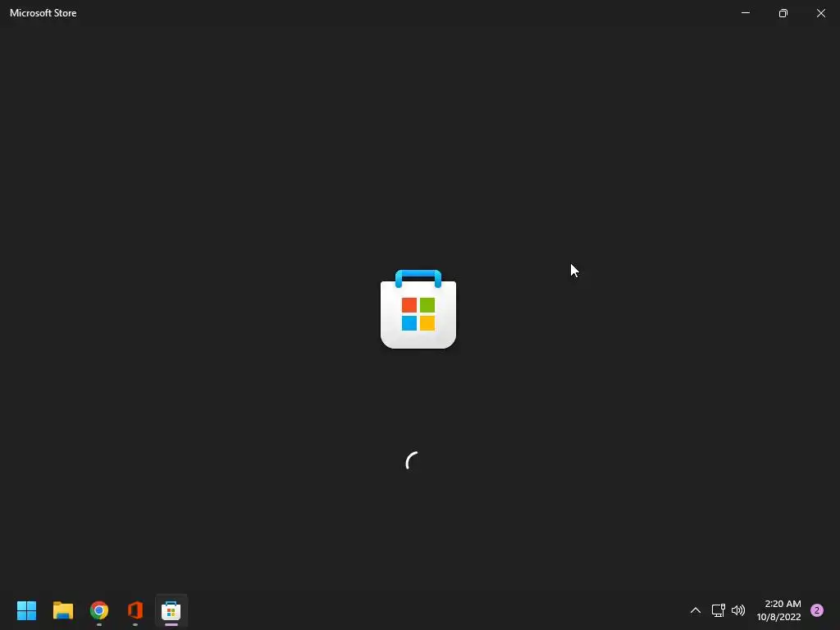Launch File Explorer from the taskbar

point(62,610)
